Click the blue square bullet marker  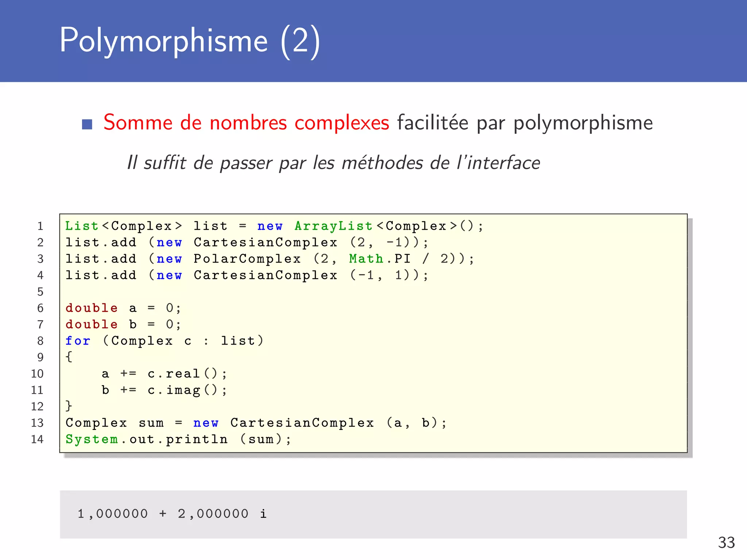tap(87, 124)
